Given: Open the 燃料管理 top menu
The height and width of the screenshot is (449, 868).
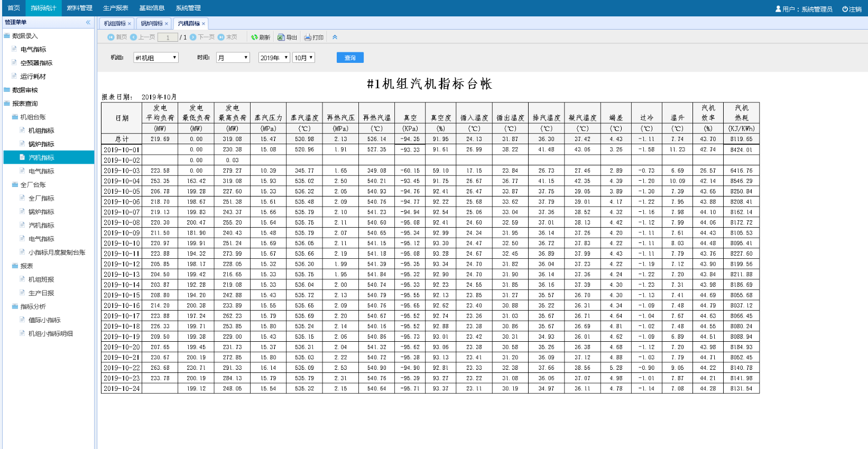Looking at the screenshot, I should 79,8.
